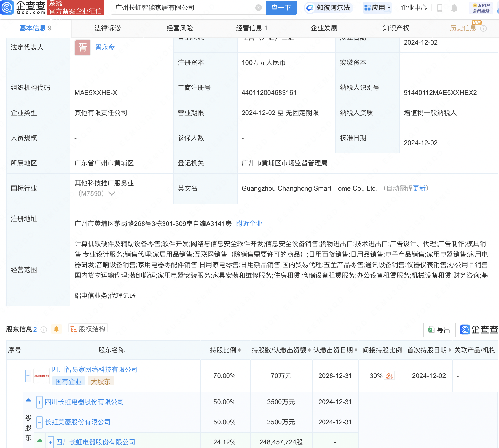Open 附近企业 link
Image resolution: width=499 pixels, height=448 pixels.
(249, 224)
